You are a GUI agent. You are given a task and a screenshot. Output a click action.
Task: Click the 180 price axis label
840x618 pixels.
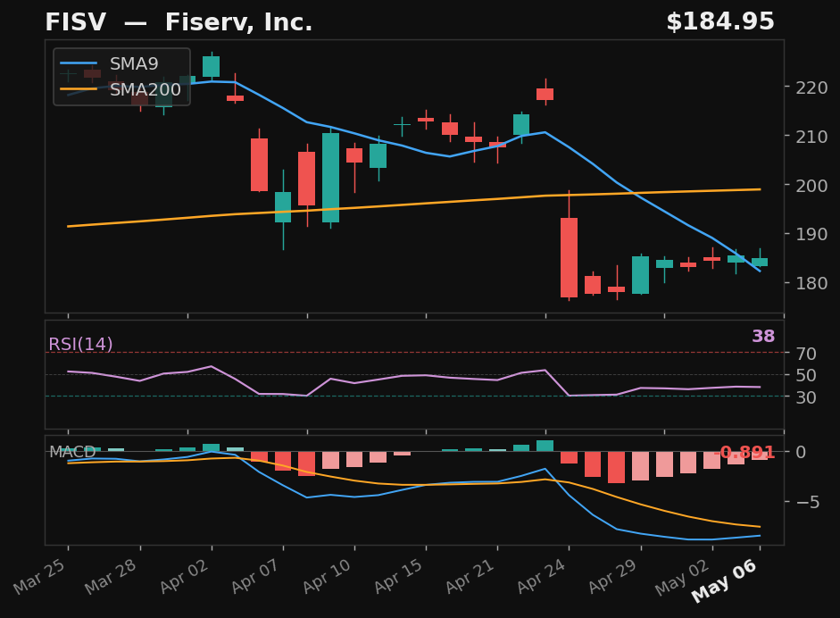point(811,283)
